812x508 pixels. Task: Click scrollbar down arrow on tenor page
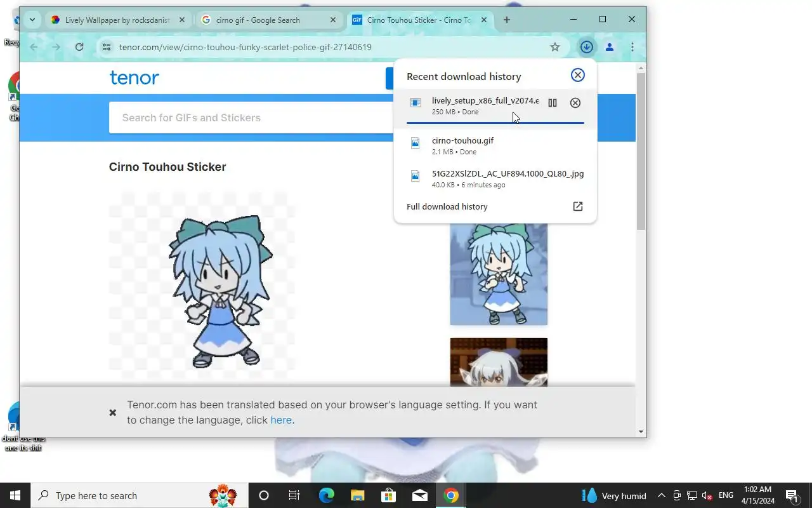point(641,432)
